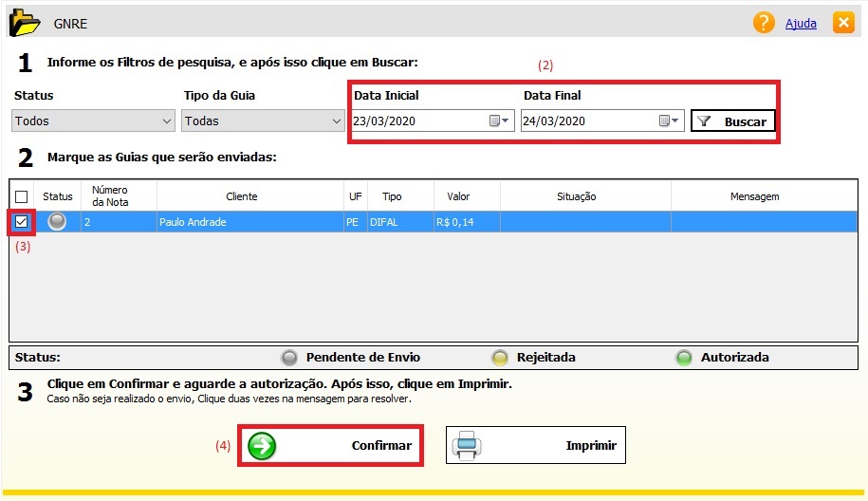Click the orange question mark help icon
This screenshot has height=501, width=868.
[764, 23]
